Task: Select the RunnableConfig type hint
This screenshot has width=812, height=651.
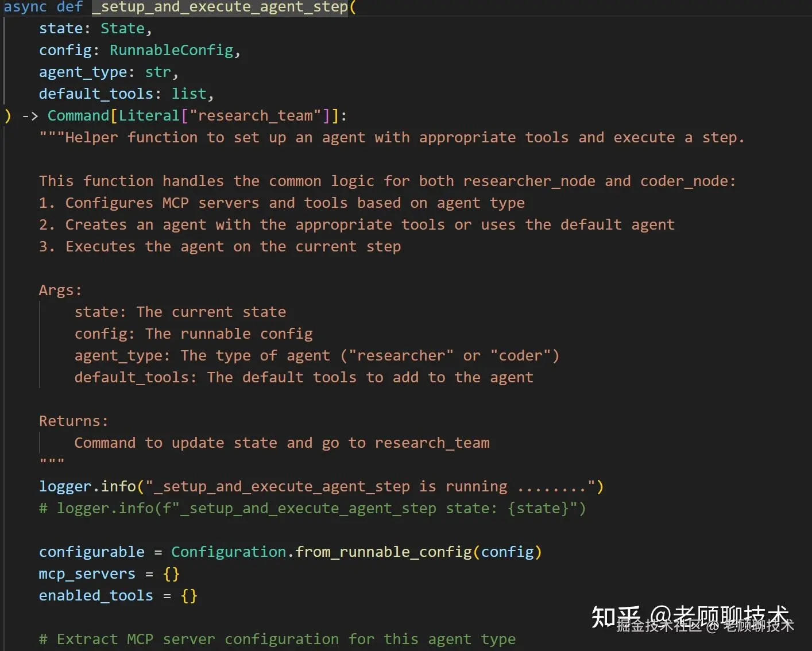Action: (171, 51)
